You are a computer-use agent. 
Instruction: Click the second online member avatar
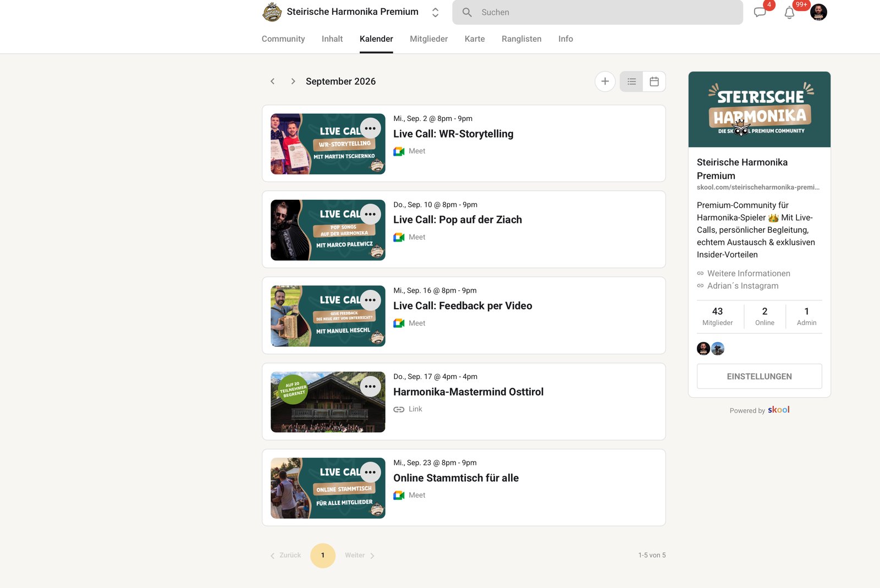coord(718,349)
